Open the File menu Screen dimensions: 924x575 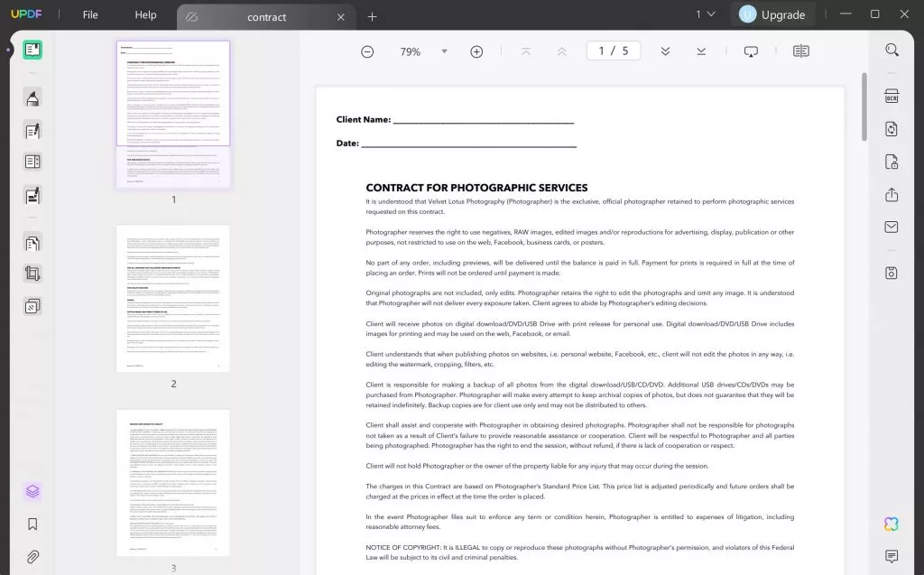click(x=89, y=14)
